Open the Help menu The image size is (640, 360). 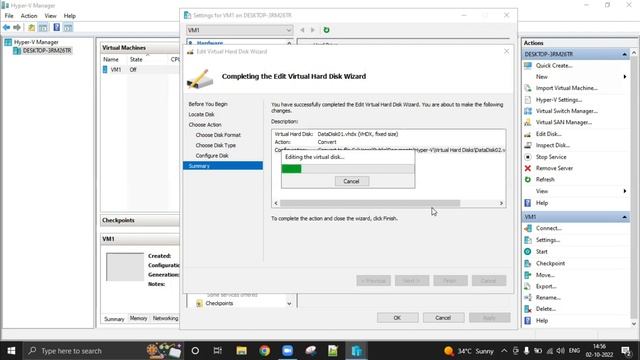coord(69,16)
